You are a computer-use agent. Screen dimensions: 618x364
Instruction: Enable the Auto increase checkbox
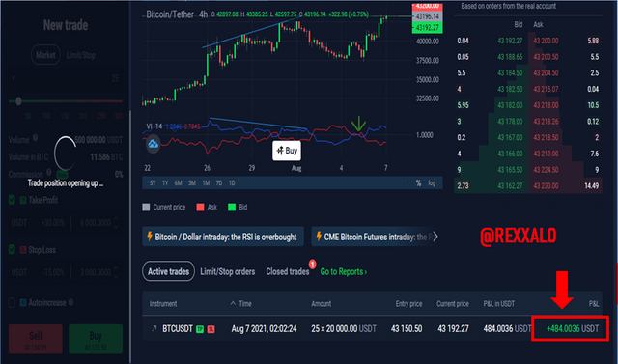click(x=12, y=302)
